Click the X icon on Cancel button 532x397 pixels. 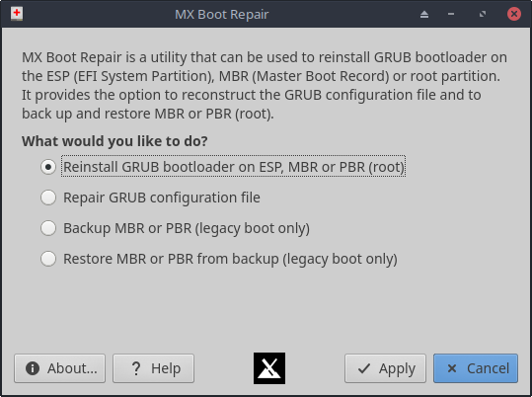click(x=452, y=368)
